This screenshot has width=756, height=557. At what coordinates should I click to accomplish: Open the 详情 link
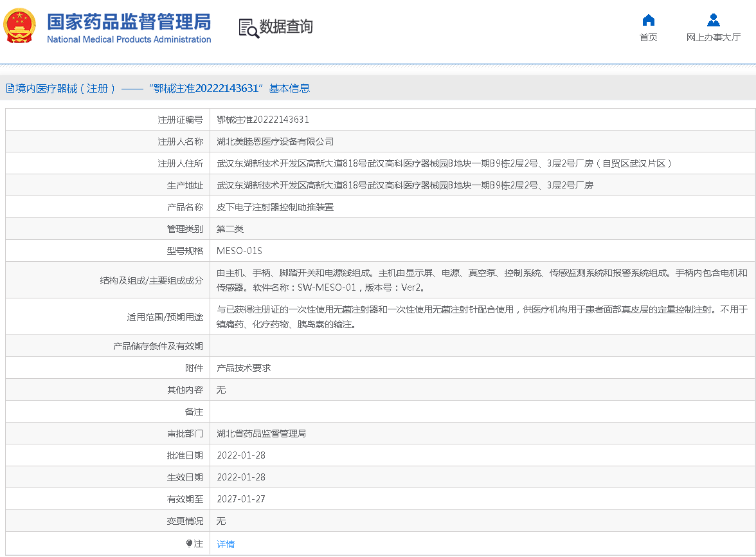[x=226, y=544]
